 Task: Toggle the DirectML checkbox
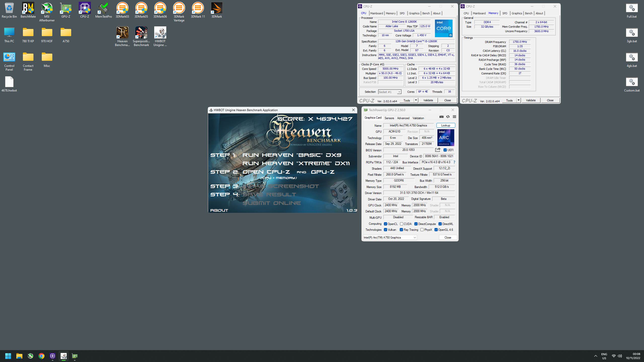[440, 224]
